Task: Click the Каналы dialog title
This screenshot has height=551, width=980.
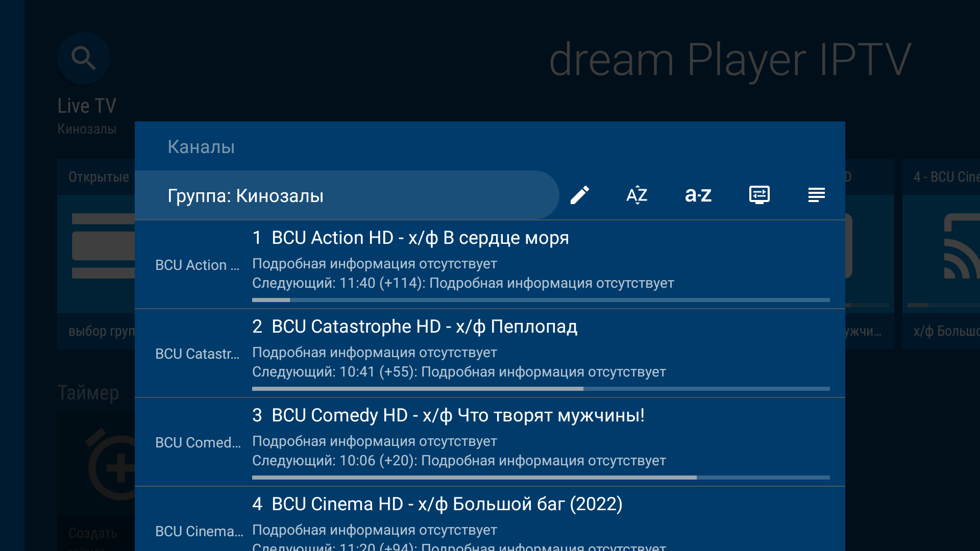Action: (201, 147)
